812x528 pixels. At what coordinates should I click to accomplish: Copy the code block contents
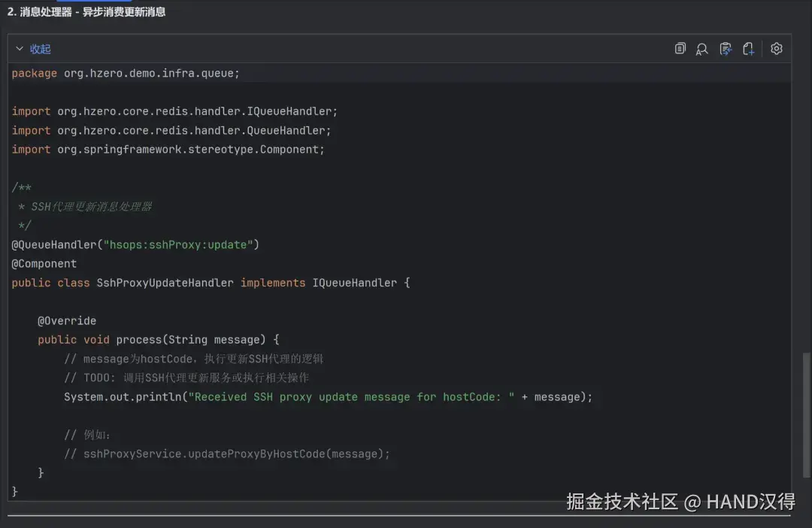coord(680,49)
